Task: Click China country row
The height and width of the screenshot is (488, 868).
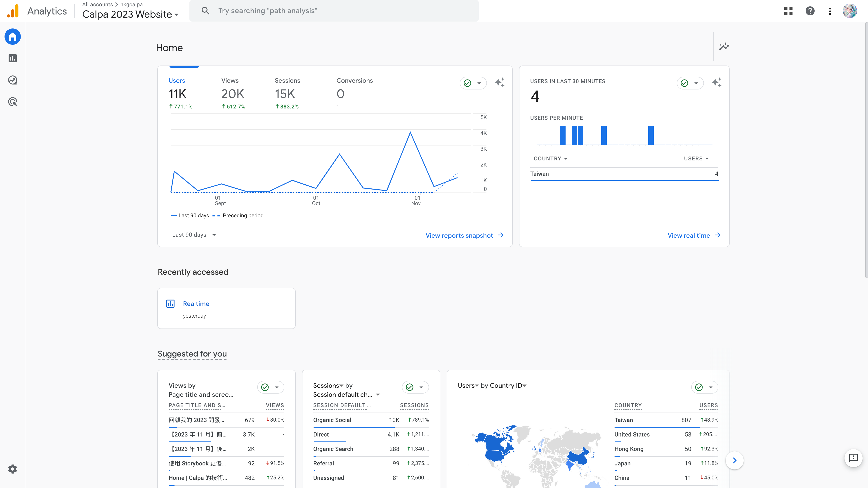Action: 666,478
